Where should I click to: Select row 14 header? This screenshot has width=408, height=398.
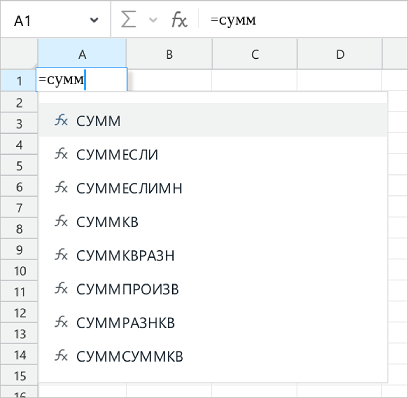pos(19,355)
